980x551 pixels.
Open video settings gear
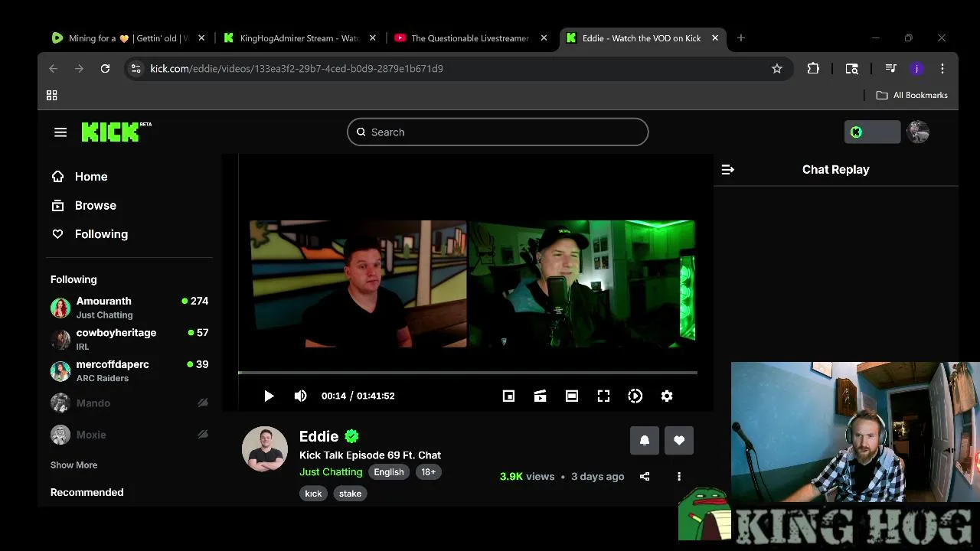[x=667, y=396]
